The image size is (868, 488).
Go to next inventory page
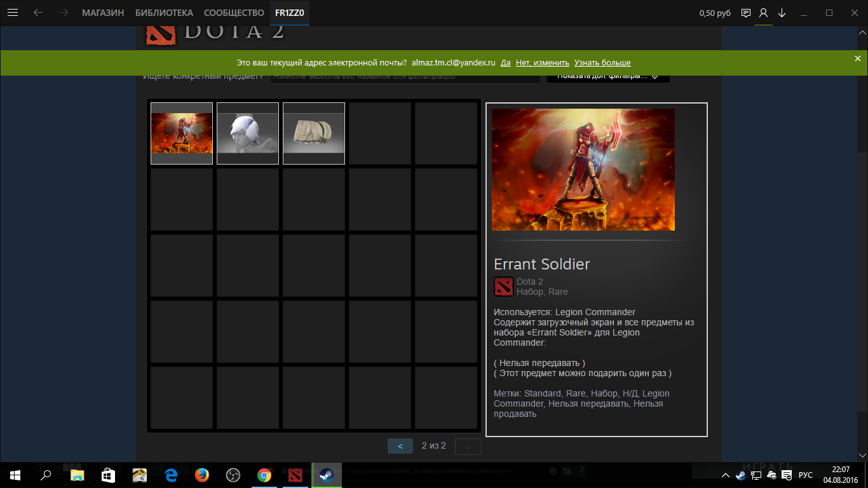pos(468,446)
